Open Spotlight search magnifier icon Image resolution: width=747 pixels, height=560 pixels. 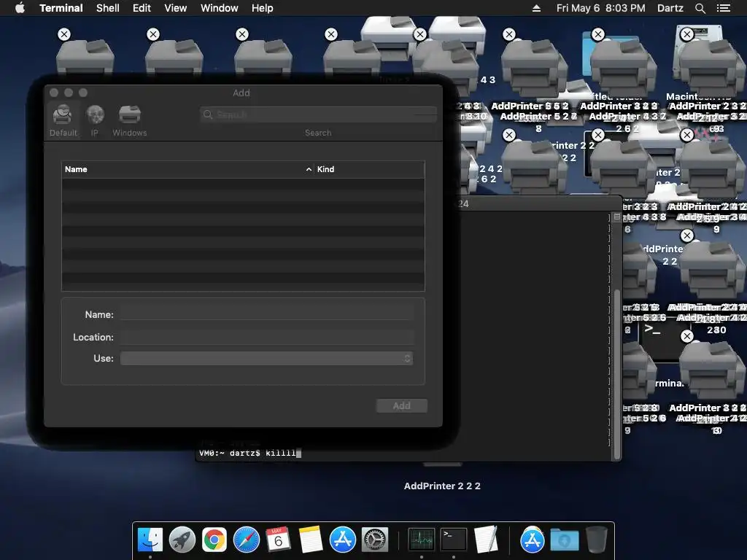tap(700, 8)
